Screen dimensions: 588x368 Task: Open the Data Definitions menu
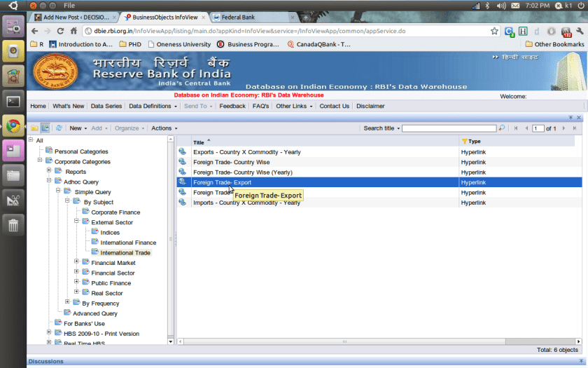[x=153, y=106]
